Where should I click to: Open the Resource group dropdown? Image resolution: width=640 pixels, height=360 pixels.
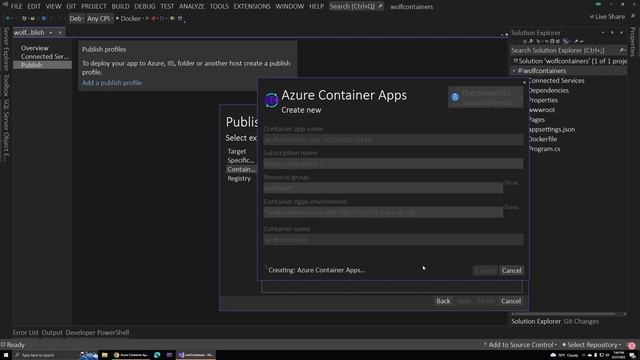[383, 188]
